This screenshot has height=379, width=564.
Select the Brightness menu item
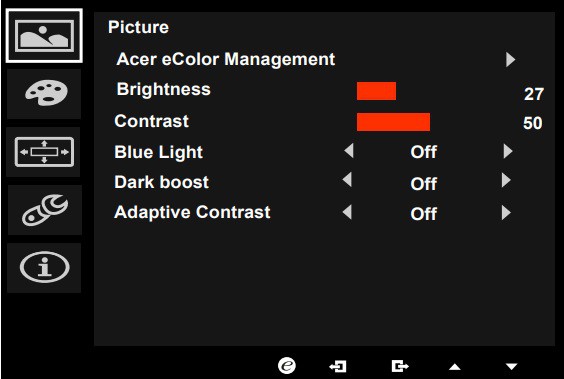164,89
